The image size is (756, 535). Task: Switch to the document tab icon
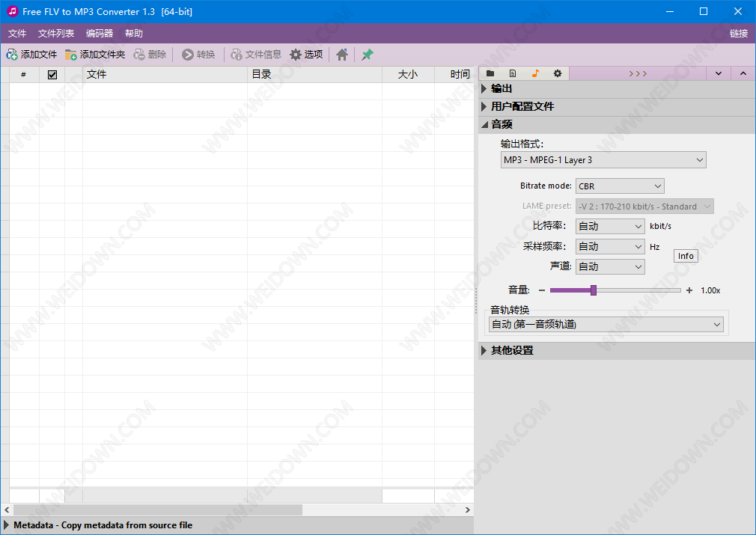513,73
